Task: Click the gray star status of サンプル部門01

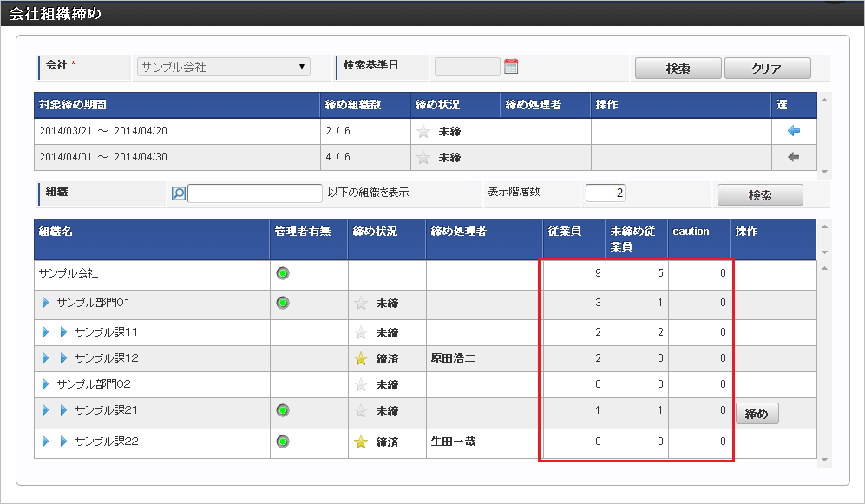Action: click(360, 303)
